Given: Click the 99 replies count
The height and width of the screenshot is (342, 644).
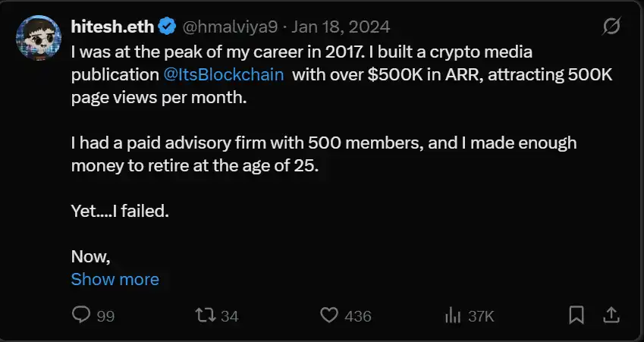Looking at the screenshot, I should tap(105, 315).
